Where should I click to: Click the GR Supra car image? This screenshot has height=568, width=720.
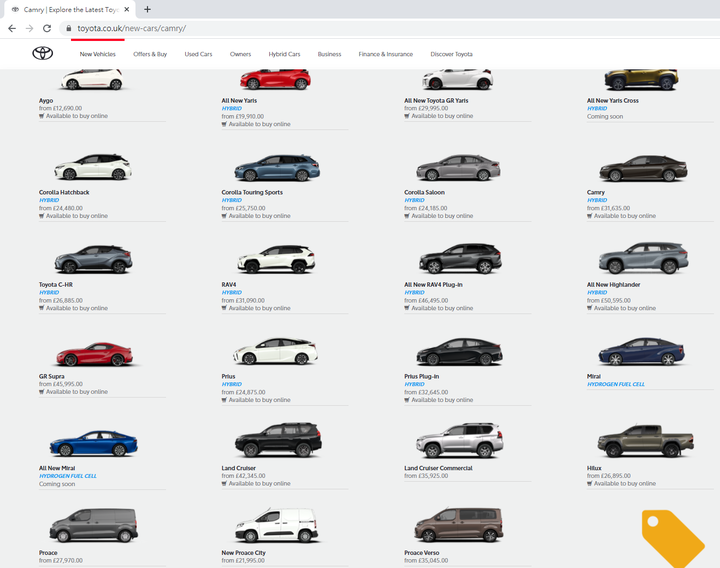(x=94, y=355)
